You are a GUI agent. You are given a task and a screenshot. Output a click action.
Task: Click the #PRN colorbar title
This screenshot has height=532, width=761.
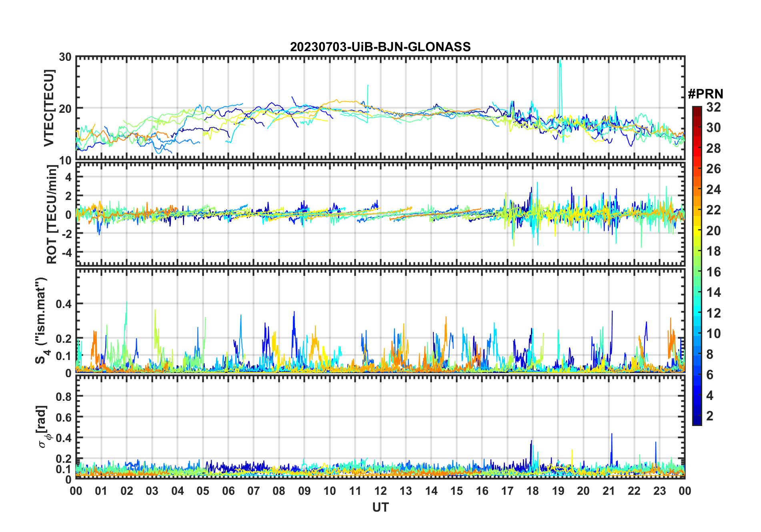coord(705,94)
